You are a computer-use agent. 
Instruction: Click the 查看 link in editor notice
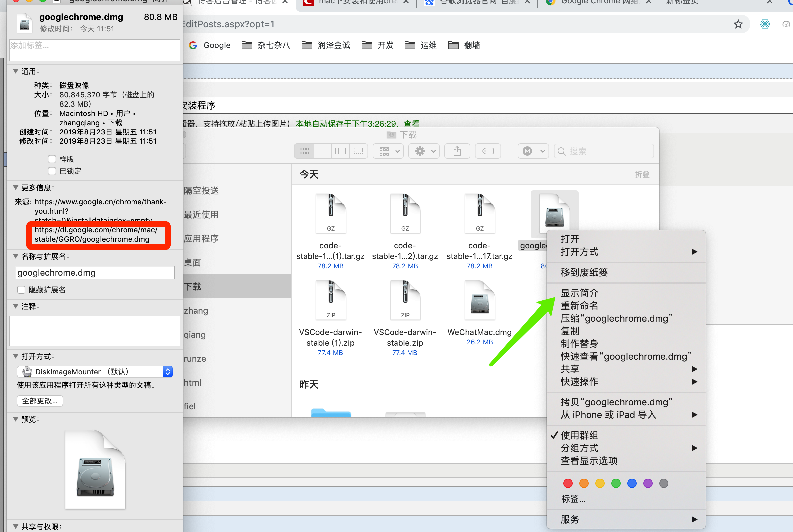[411, 124]
